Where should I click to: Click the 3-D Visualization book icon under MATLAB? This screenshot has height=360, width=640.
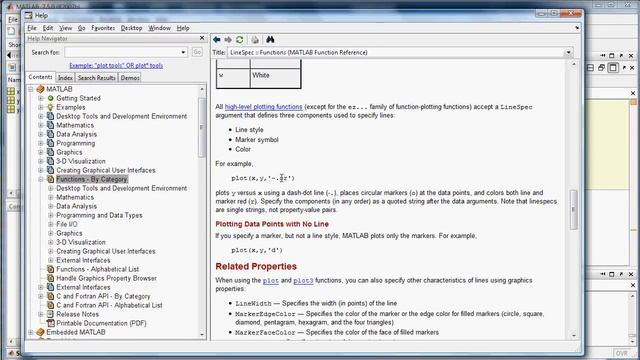click(50, 161)
